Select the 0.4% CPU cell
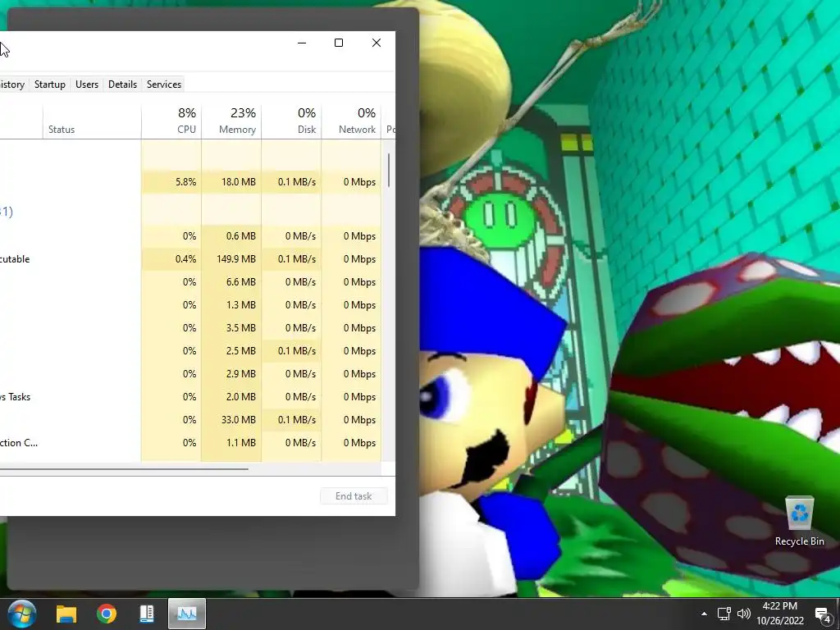840x630 pixels. pos(171,258)
